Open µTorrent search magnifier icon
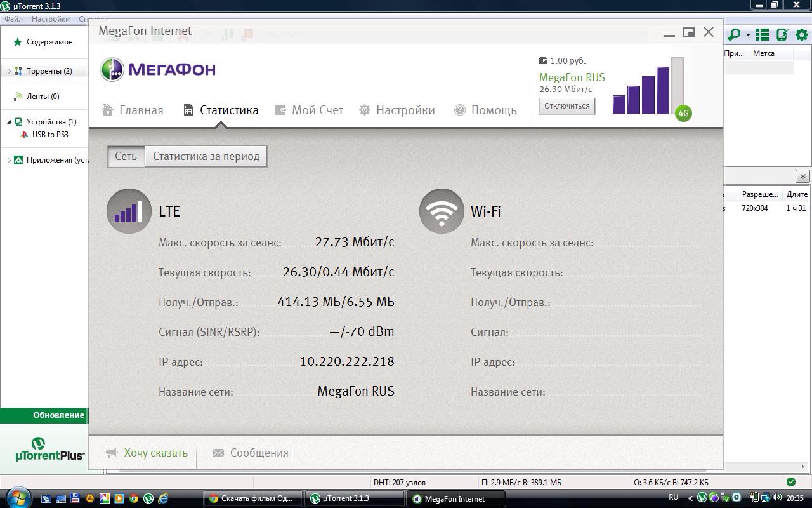This screenshot has height=508, width=812. (x=735, y=35)
